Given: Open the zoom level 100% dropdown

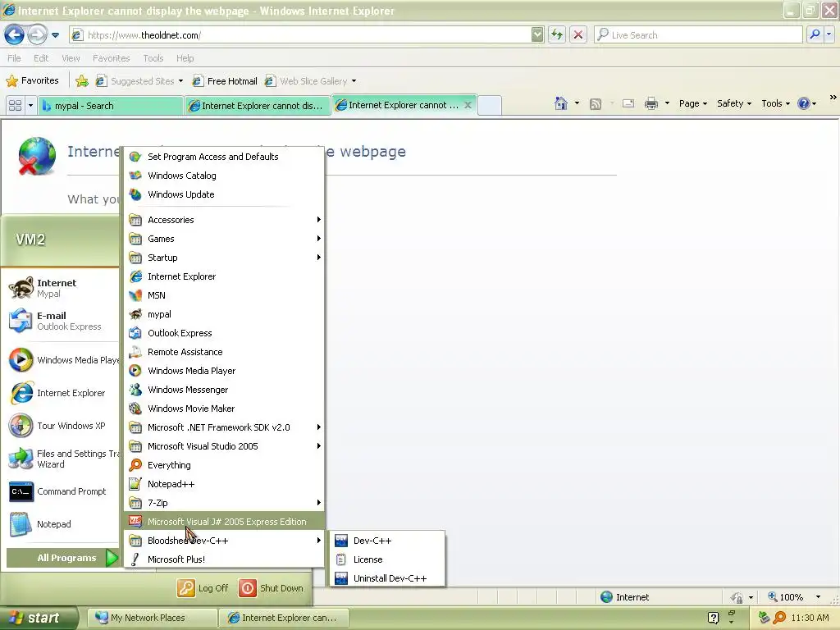Looking at the screenshot, I should click(x=818, y=597).
